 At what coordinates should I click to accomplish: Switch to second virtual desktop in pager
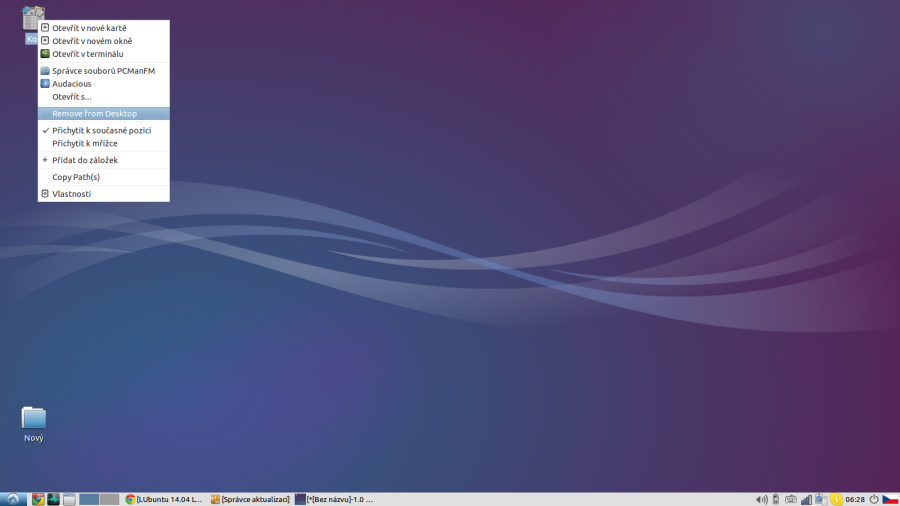click(x=109, y=499)
